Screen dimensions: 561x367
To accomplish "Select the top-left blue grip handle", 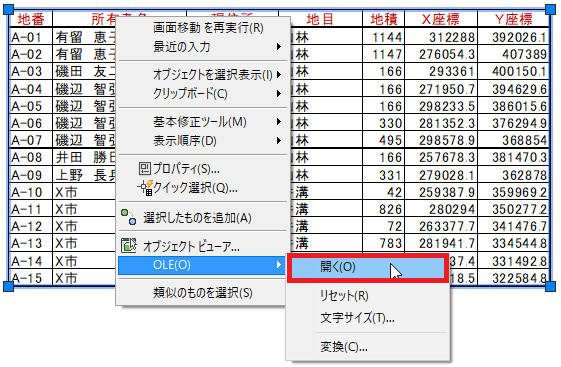I will point(9,10).
